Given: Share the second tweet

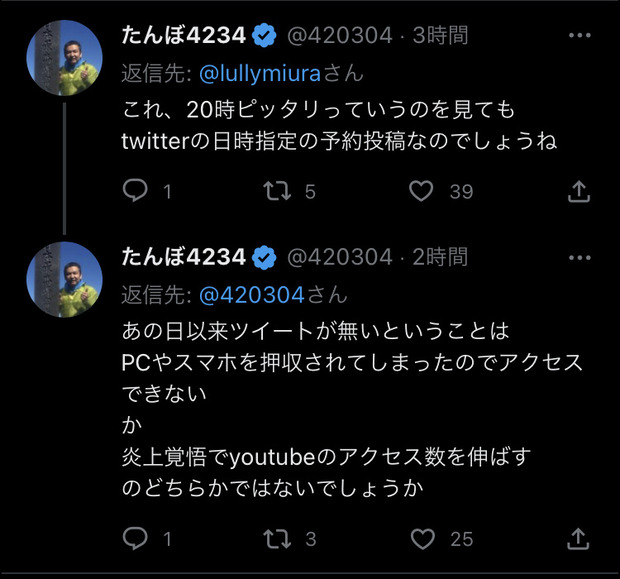Looking at the screenshot, I should [578, 539].
